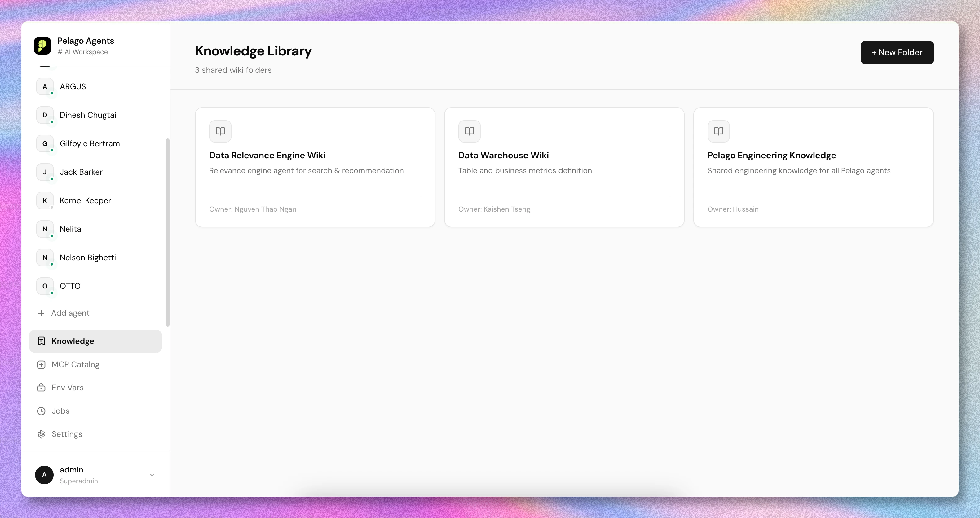Click the Superadmin role label
Screen dimensions: 980x518
pos(79,481)
